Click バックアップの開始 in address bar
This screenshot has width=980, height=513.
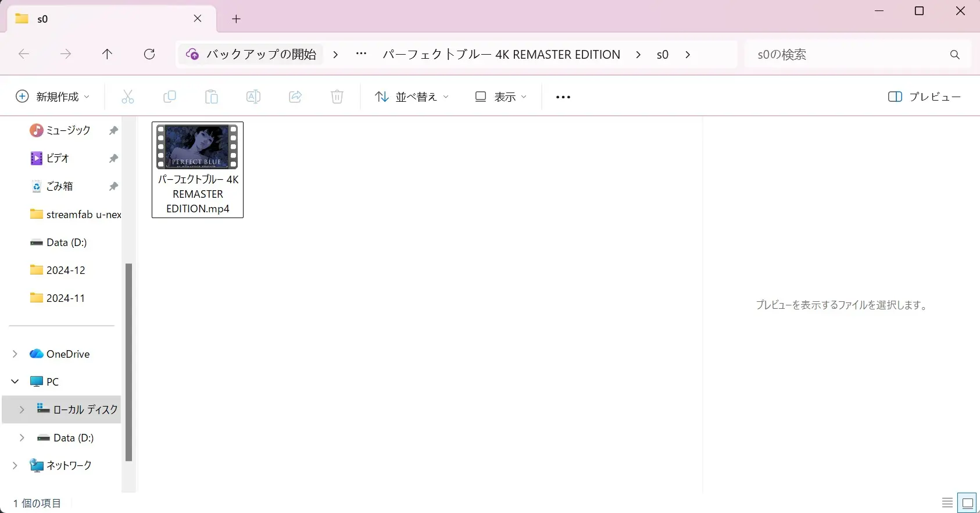tap(251, 54)
